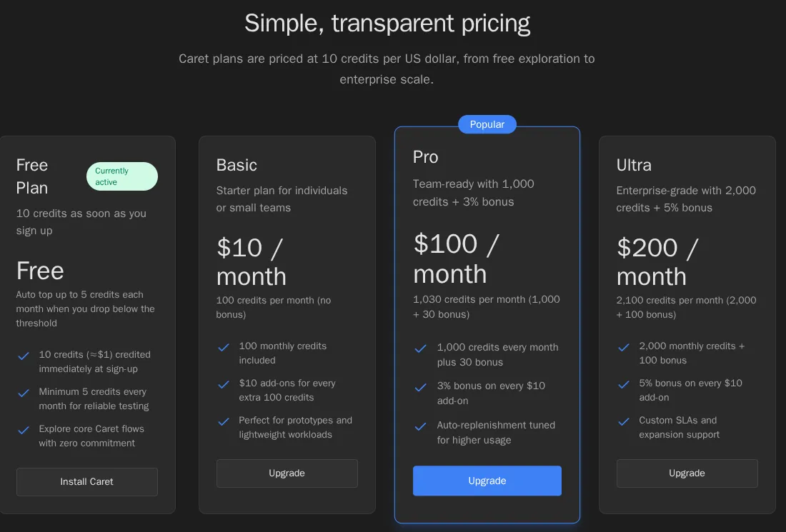Click checkmark beside 5% bonus feature
The height and width of the screenshot is (532, 786).
(624, 384)
